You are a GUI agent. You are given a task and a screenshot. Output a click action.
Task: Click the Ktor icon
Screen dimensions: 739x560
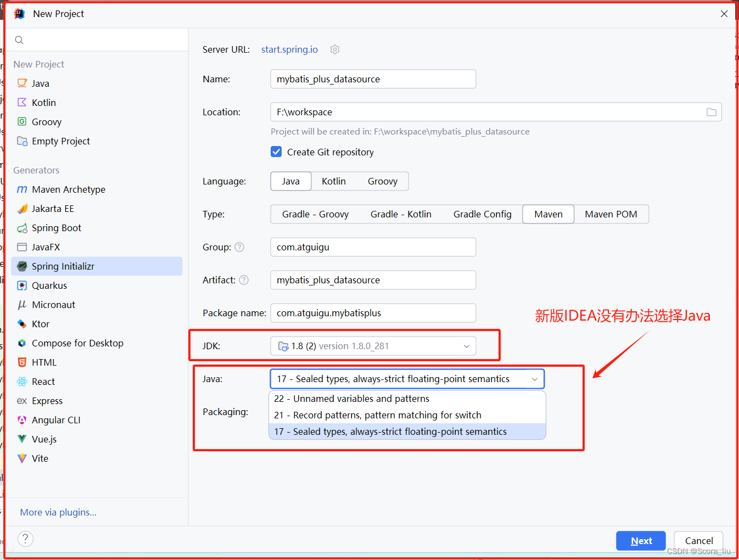pos(22,324)
